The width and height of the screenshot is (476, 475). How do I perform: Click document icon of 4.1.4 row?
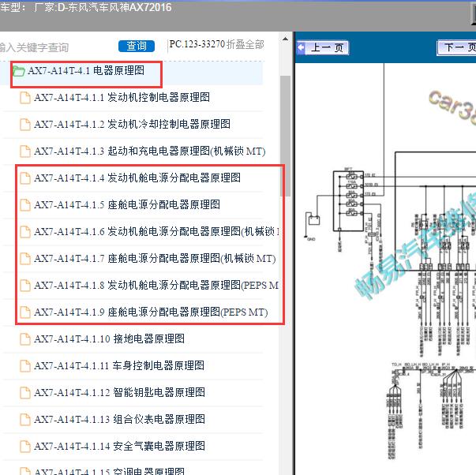pos(25,178)
